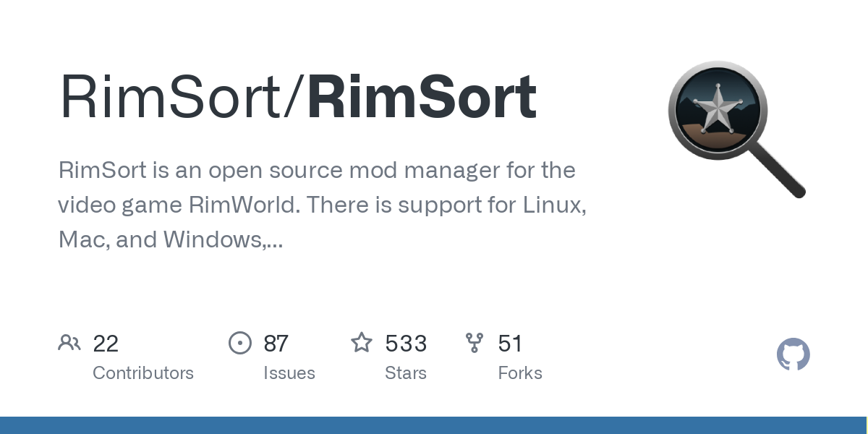Click the Issues circle-dot icon
Screen dimensions: 868x434
[239, 343]
